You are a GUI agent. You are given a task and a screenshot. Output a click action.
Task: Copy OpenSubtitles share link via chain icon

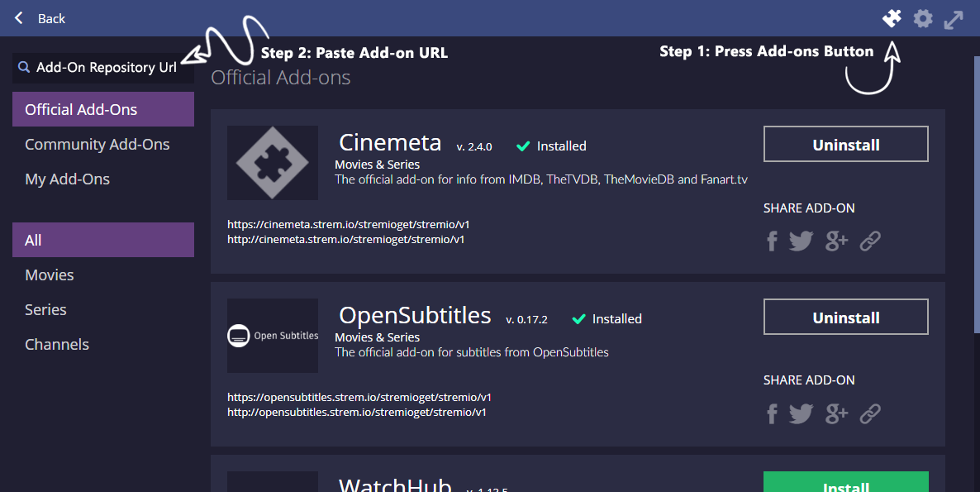[869, 413]
